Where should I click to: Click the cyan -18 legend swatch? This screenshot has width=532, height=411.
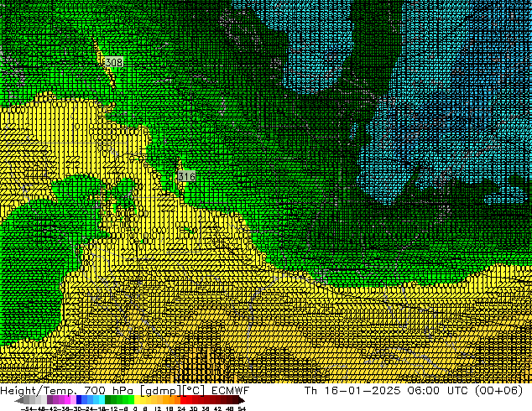pos(102,401)
